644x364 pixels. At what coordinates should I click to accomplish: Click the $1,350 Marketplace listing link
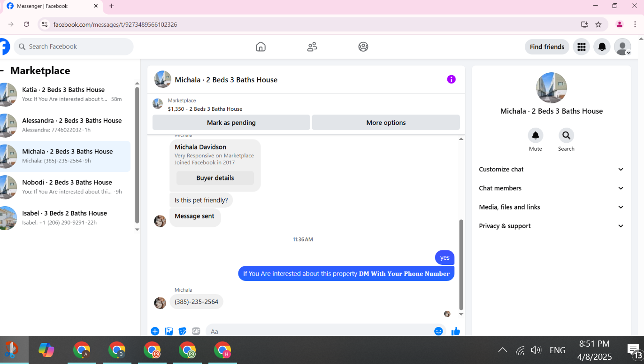tap(205, 108)
